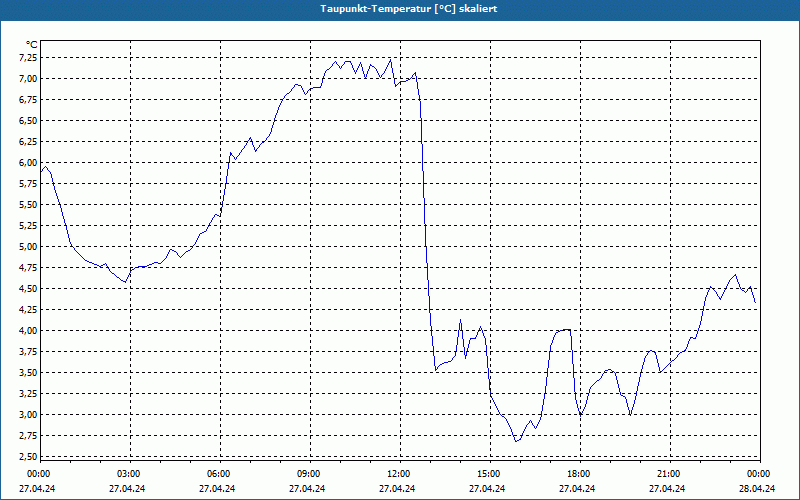Pick the 2,50 y-axis value

(x=28, y=457)
